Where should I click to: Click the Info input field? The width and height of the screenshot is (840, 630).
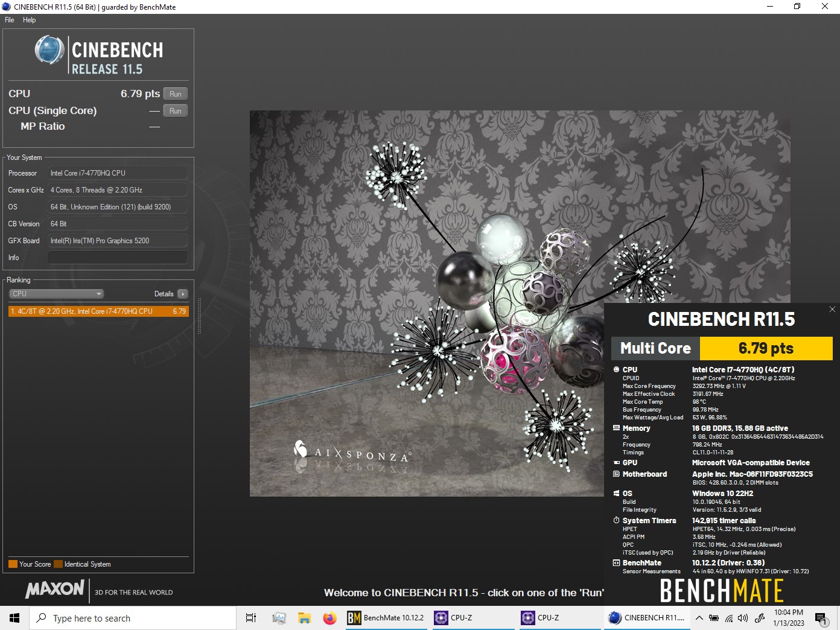[x=118, y=258]
